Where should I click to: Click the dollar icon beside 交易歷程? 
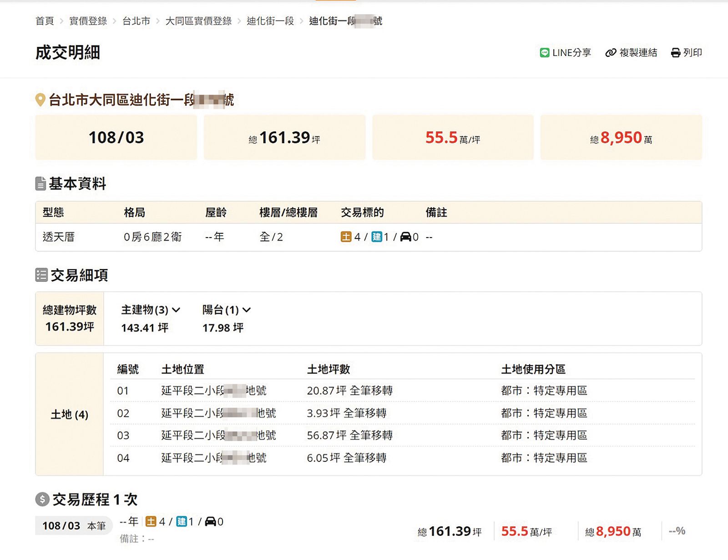pos(42,499)
